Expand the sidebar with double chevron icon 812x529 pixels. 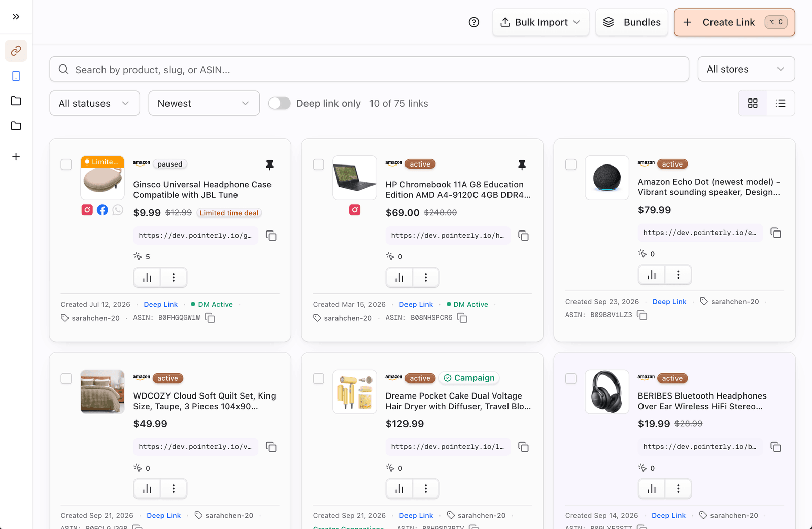[x=16, y=17]
